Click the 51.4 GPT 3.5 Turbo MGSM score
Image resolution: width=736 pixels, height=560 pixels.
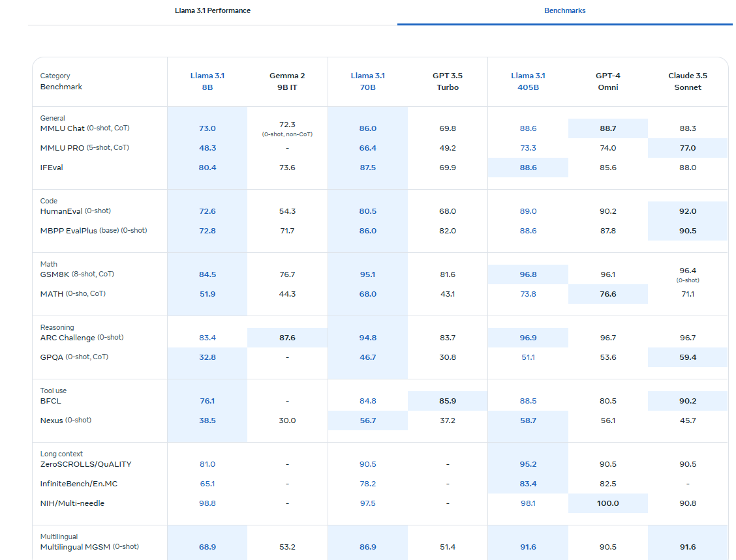(x=448, y=548)
